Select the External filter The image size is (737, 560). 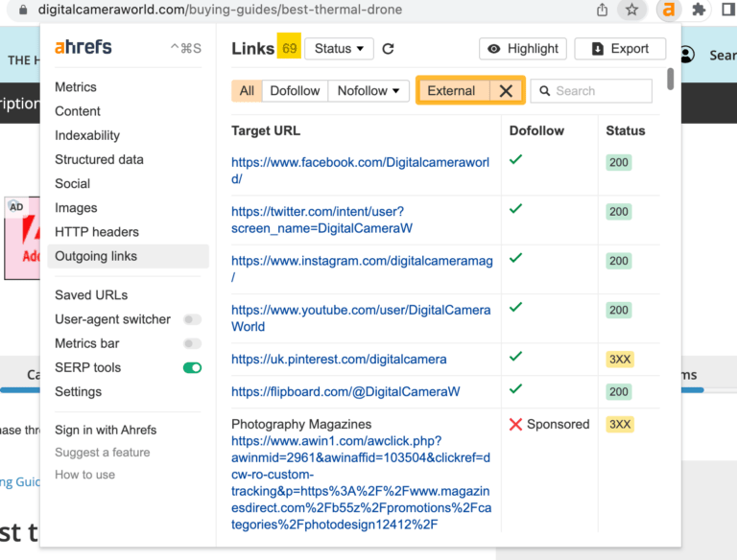click(x=453, y=91)
